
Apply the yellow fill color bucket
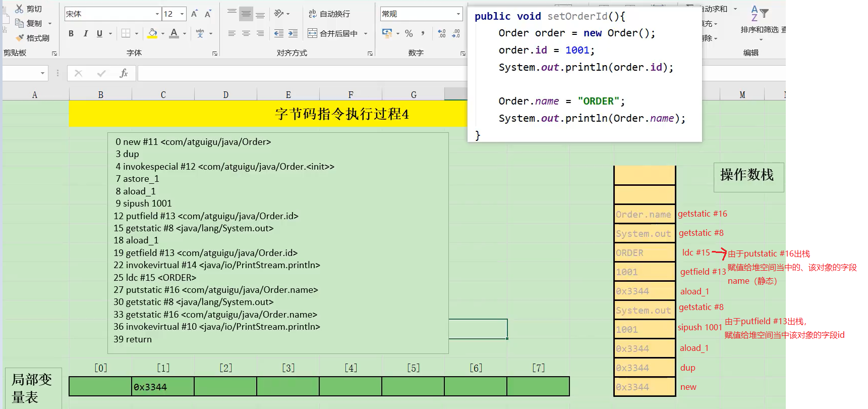click(152, 33)
